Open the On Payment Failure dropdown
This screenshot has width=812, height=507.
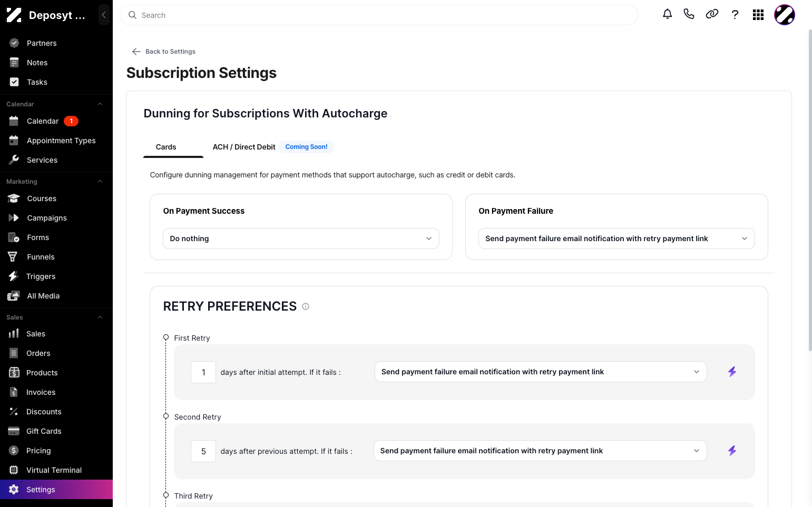617,238
